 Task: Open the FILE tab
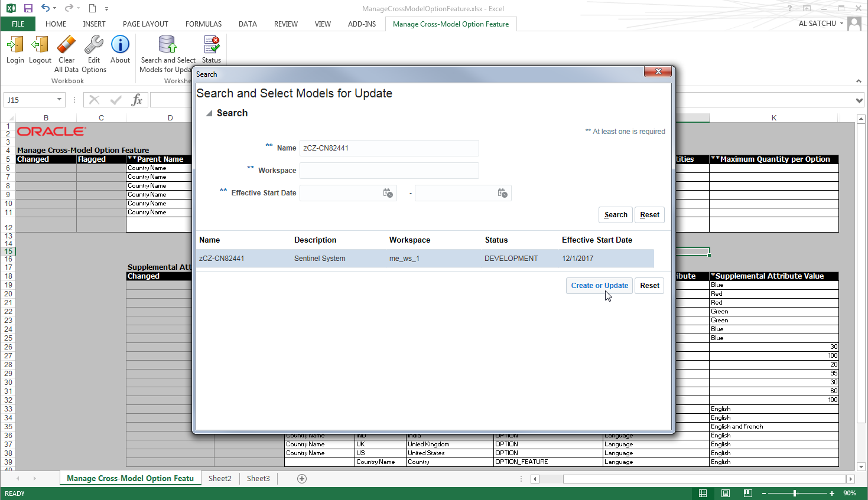click(x=18, y=24)
